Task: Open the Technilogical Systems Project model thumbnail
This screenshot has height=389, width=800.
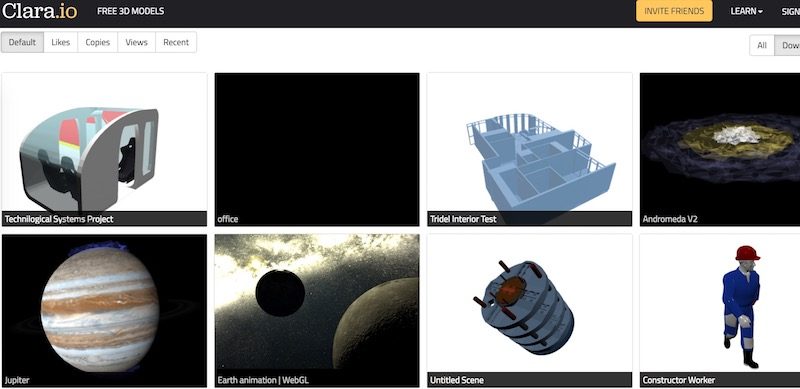Action: tap(105, 149)
